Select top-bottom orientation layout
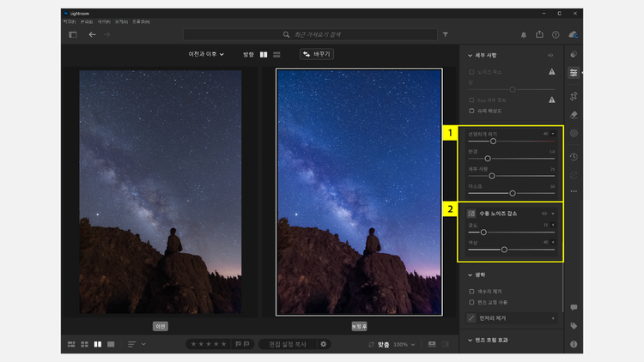Viewport: 644px width, 362px height. pos(276,55)
